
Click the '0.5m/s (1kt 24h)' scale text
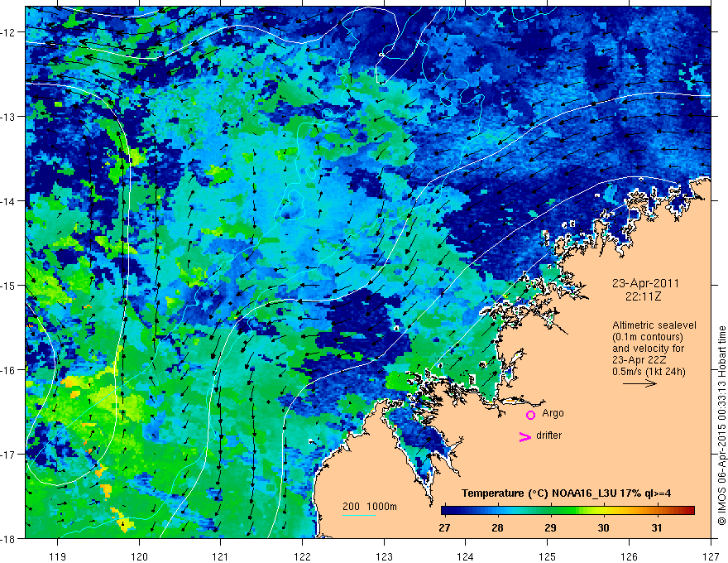[x=649, y=372]
